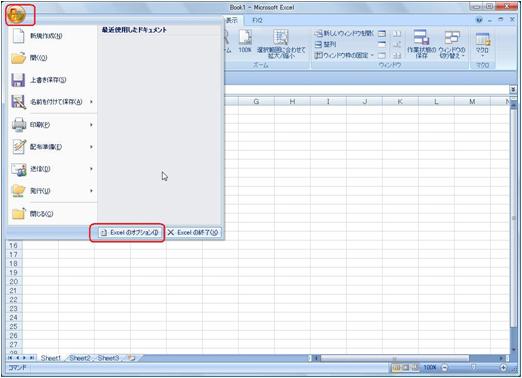Open a file via folder icon
The image size is (522, 378).
[18, 58]
